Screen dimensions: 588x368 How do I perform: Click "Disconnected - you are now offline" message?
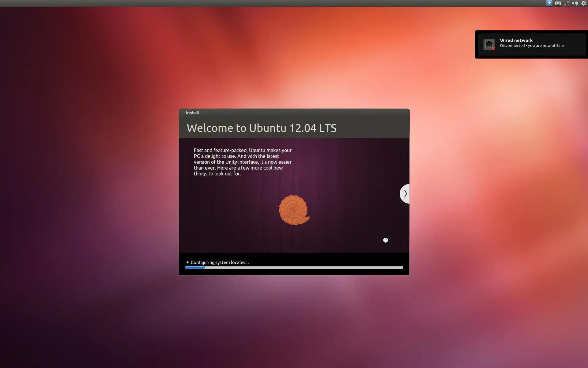tap(532, 46)
